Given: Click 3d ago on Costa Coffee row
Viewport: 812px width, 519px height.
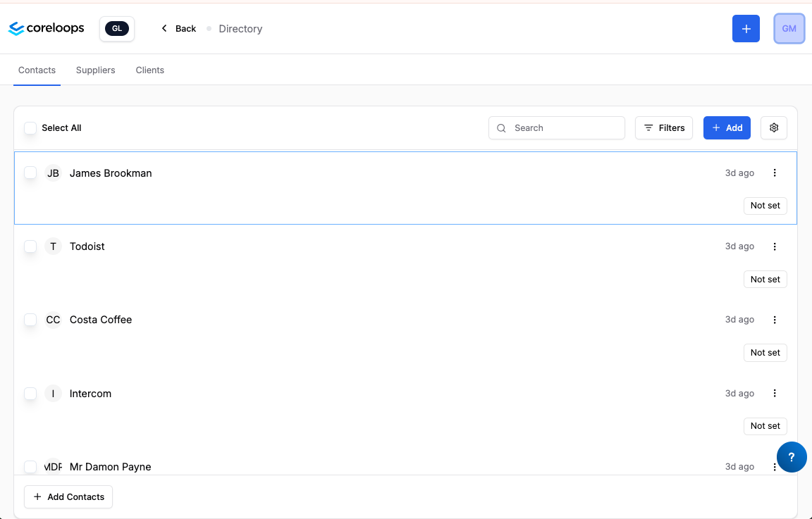Looking at the screenshot, I should click(x=739, y=320).
